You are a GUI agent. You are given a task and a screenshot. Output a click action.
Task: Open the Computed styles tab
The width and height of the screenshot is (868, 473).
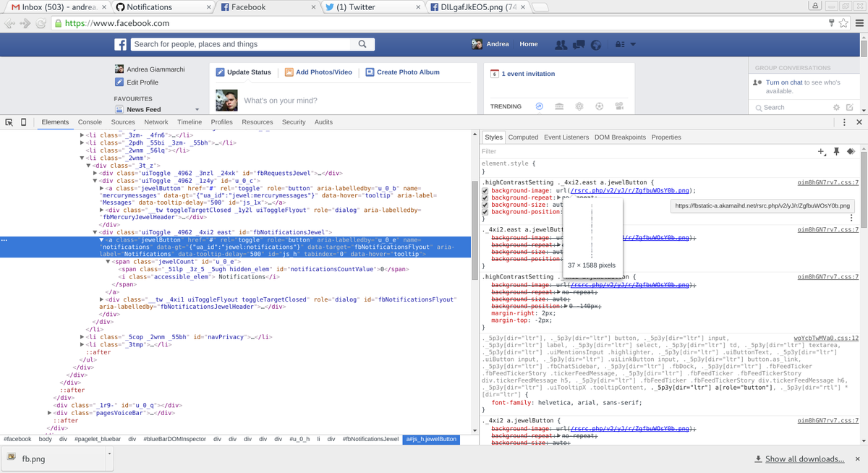(x=523, y=137)
